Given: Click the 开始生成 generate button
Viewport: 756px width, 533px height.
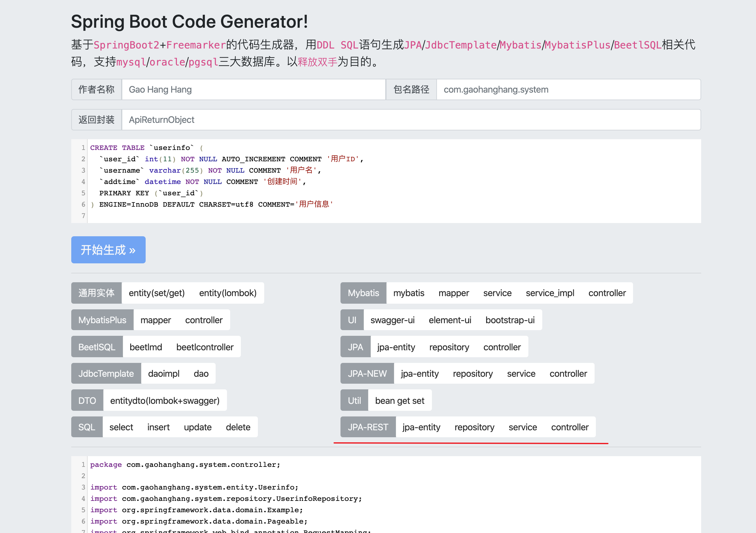Looking at the screenshot, I should coord(108,250).
